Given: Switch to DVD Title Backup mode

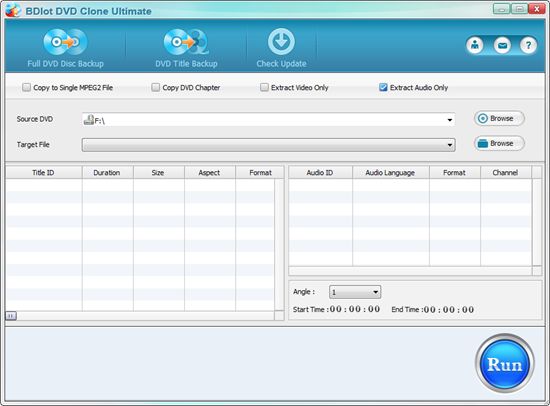Looking at the screenshot, I should (186, 48).
